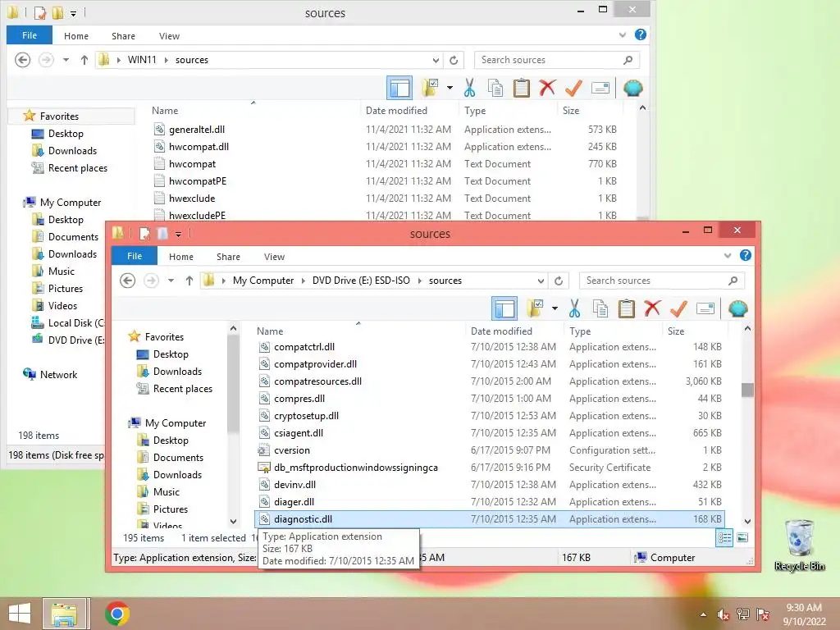
Task: Open Google Chrome from taskbar
Action: (x=117, y=614)
